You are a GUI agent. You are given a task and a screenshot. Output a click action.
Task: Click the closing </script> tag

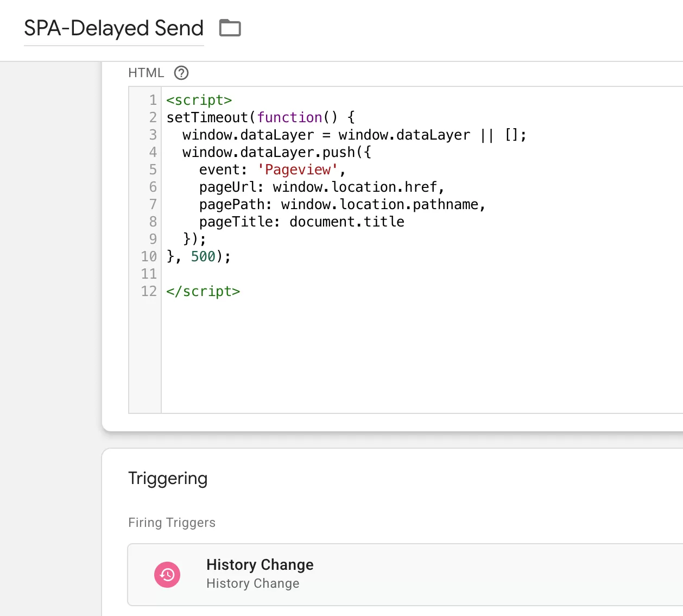click(203, 291)
